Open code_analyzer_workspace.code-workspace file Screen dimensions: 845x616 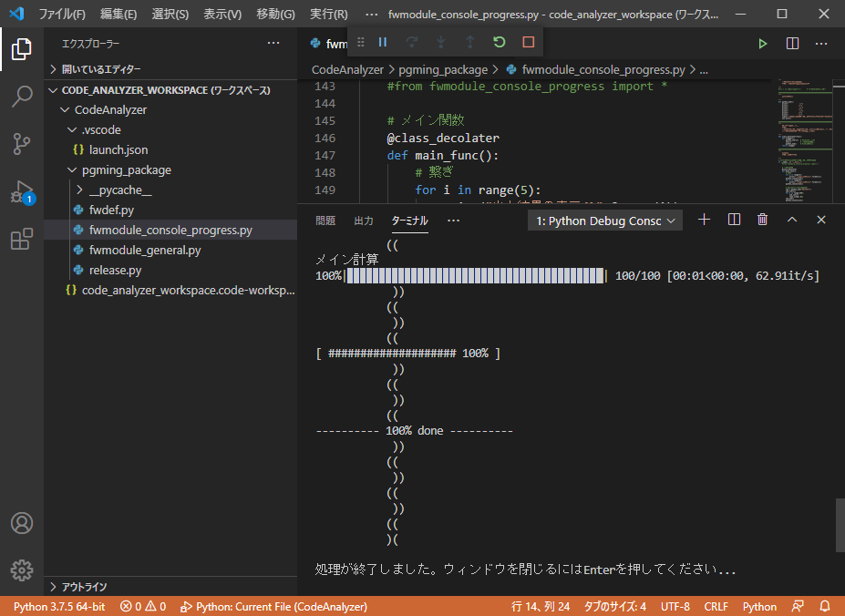(170, 290)
